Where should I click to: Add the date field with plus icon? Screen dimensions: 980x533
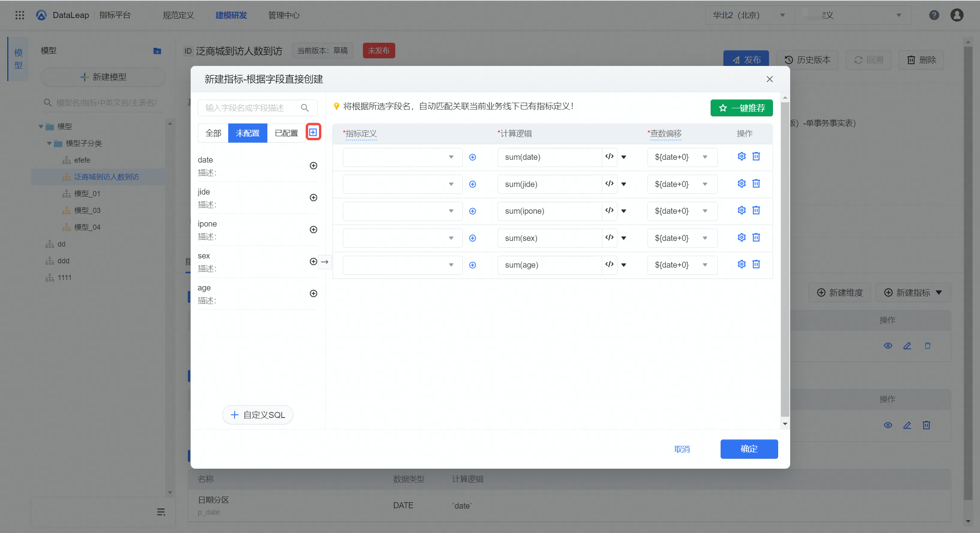313,165
